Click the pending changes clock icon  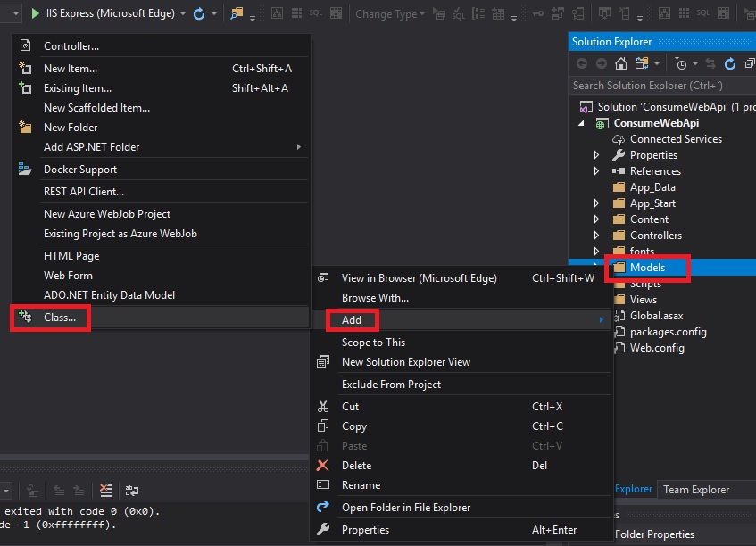681,63
